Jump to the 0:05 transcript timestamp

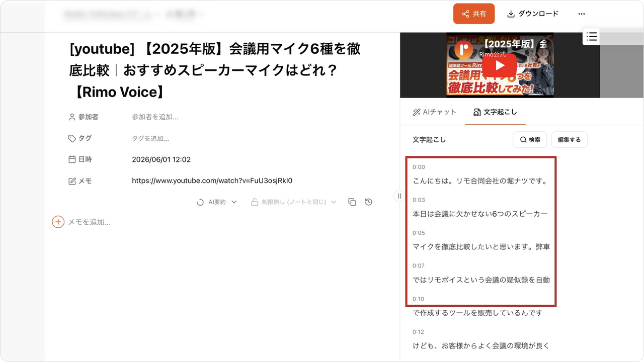coord(419,233)
